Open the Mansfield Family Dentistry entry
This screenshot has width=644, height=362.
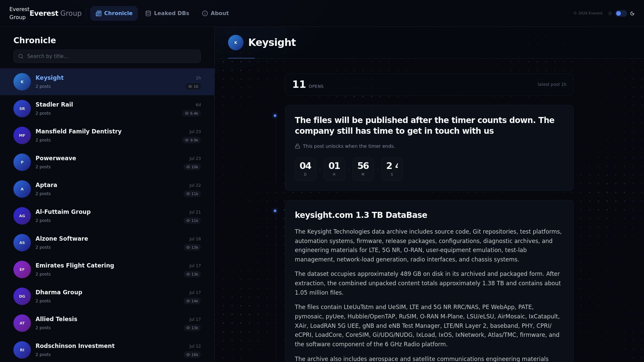[x=107, y=135]
